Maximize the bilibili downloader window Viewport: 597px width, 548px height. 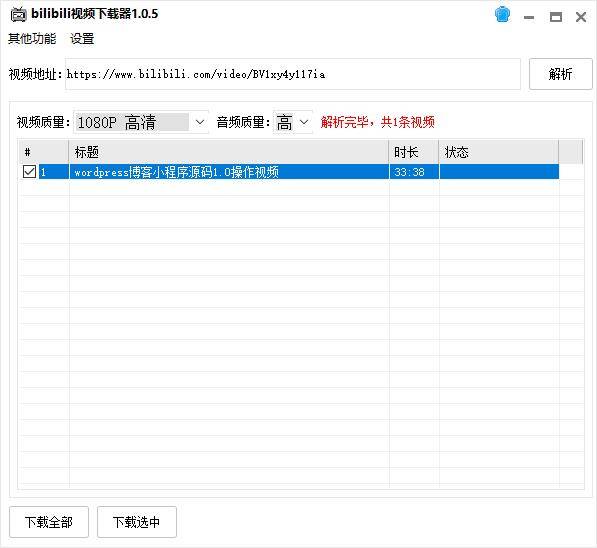pos(555,17)
